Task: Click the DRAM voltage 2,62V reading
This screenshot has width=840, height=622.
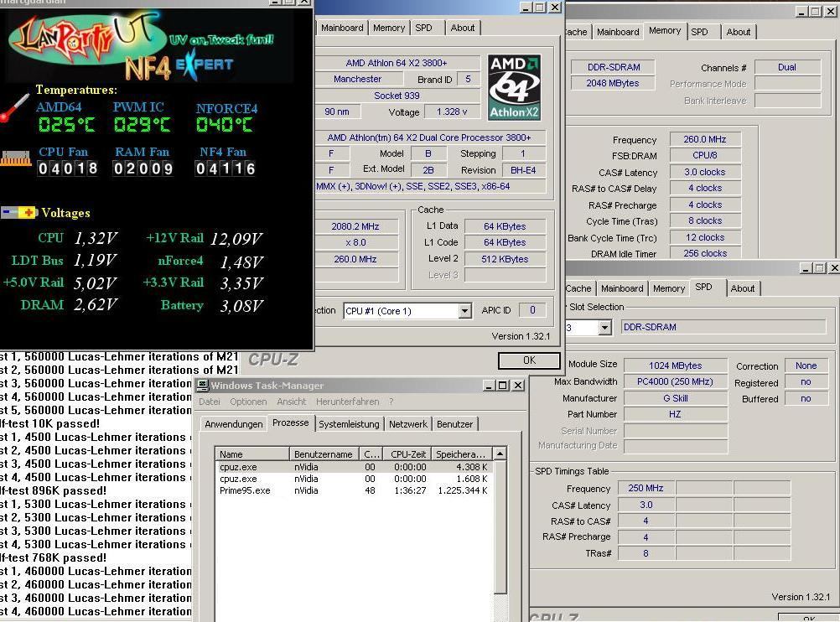Action: click(x=95, y=305)
